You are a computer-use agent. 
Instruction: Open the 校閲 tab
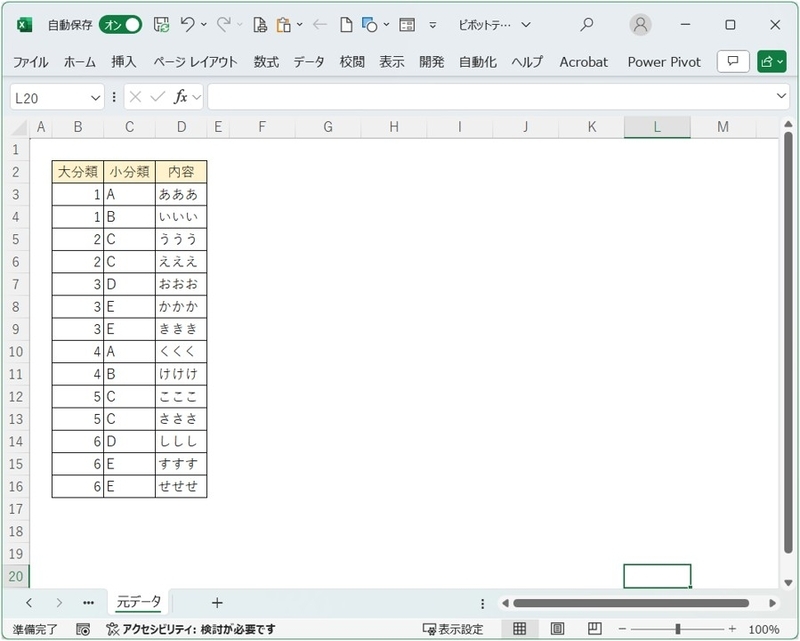point(352,62)
